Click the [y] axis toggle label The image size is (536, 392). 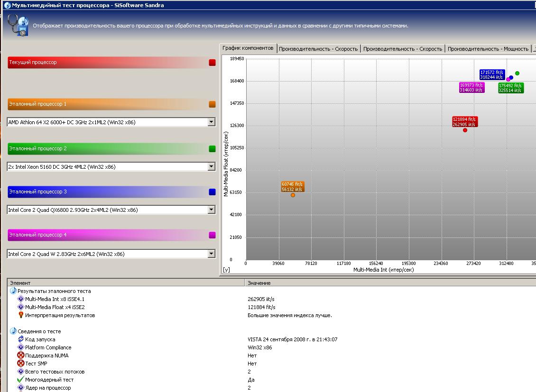click(226, 270)
